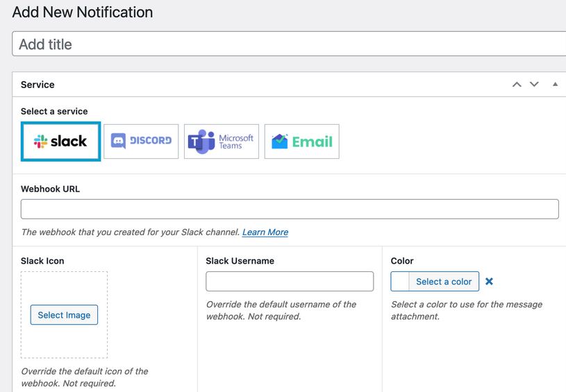The height and width of the screenshot is (392, 566).
Task: Click the Email envelope icon
Action: pos(280,142)
